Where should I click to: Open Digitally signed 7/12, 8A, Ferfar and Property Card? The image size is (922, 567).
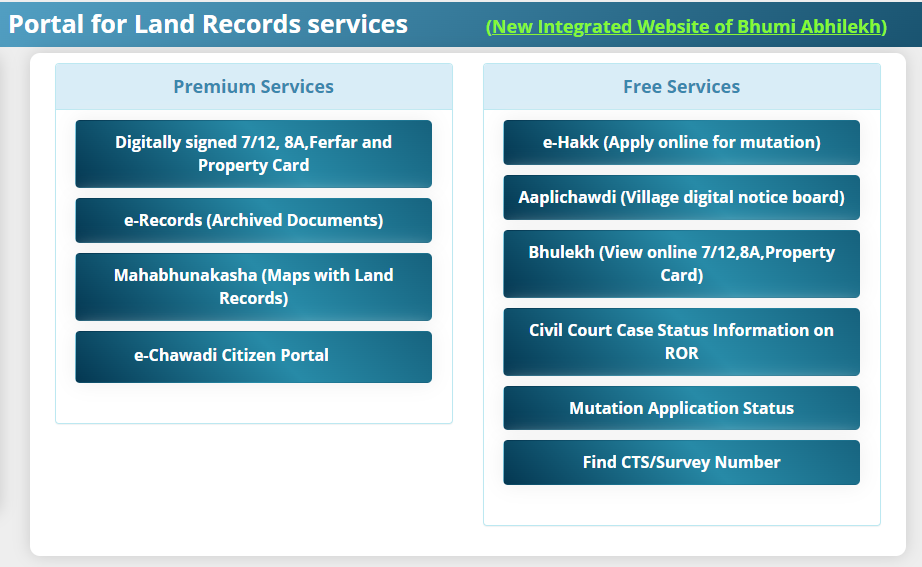tap(253, 154)
